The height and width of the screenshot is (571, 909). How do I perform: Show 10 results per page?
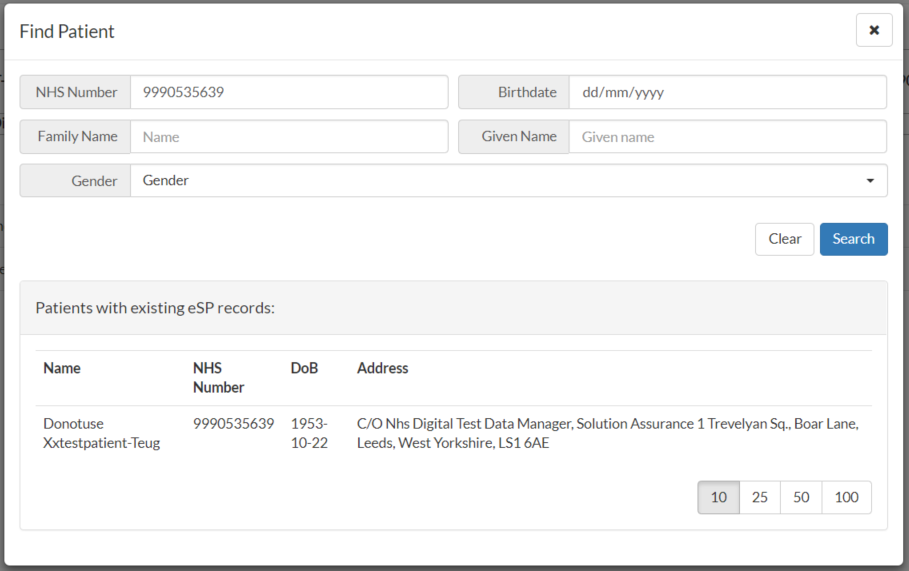pos(718,497)
